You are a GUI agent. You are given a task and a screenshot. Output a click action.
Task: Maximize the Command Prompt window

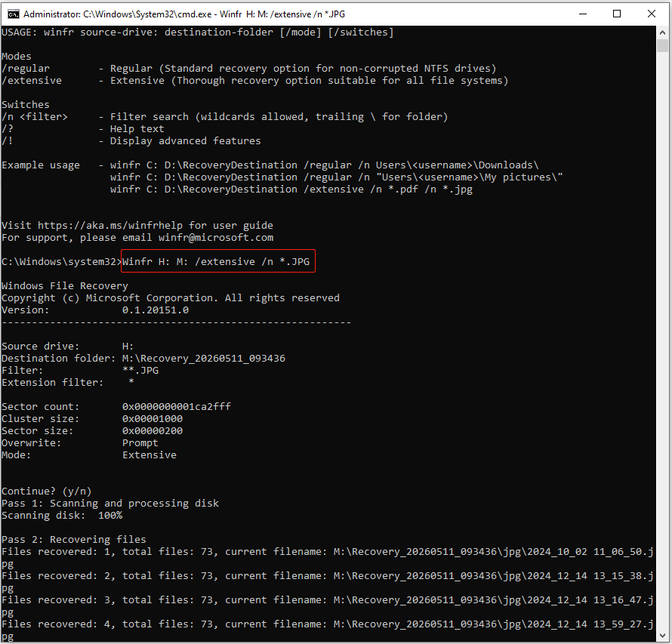[x=617, y=14]
